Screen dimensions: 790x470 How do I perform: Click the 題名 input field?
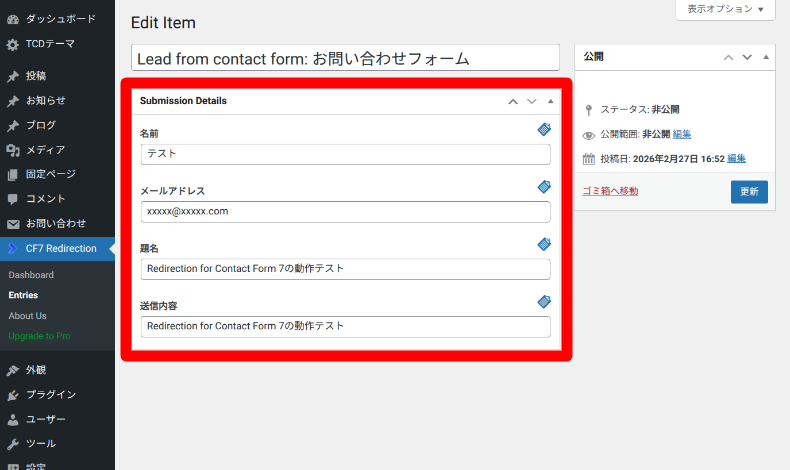click(x=346, y=269)
